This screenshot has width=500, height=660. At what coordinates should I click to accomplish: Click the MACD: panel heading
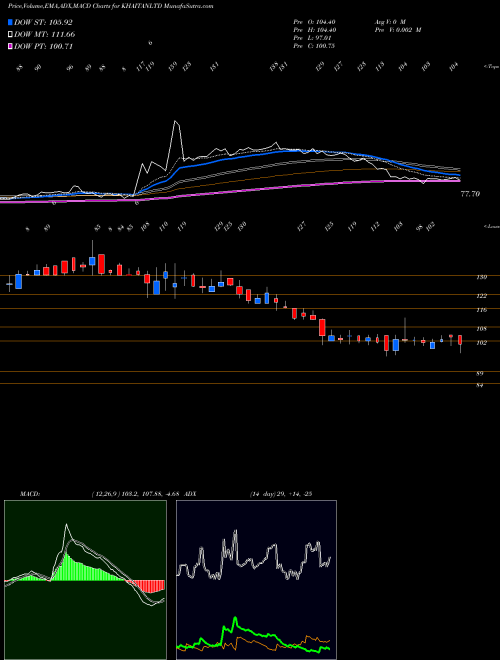tap(30, 494)
